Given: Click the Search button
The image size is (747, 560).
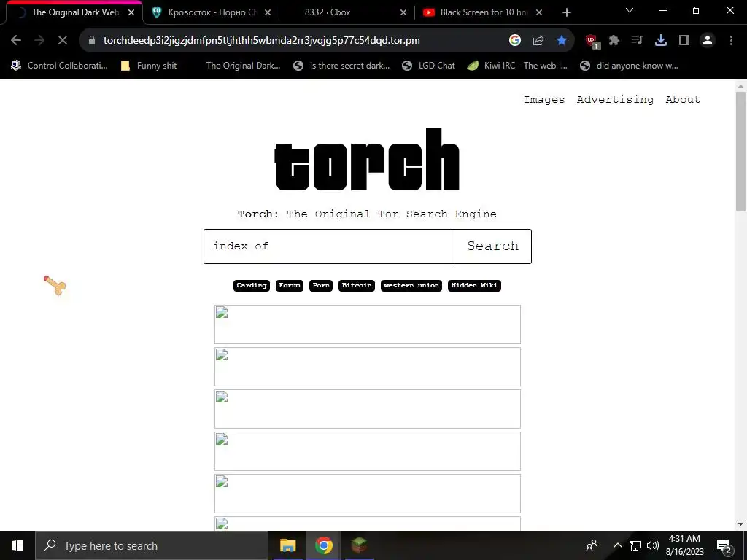Looking at the screenshot, I should [492, 246].
